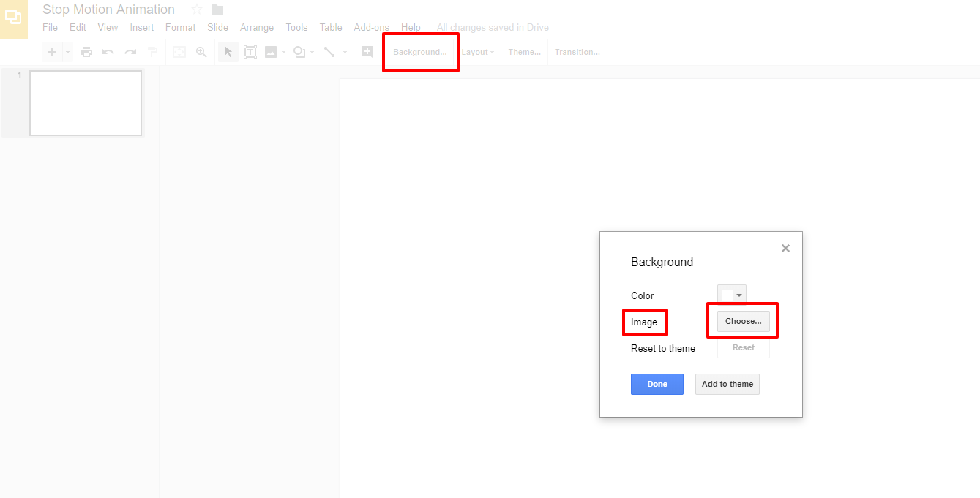
Task: Open the Layout dropdown
Action: (477, 51)
